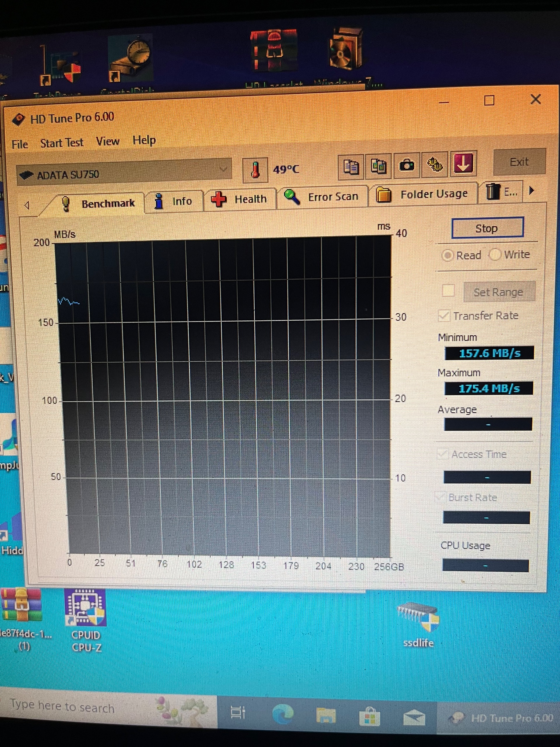Select the Write radio button
560x747 pixels.
(x=495, y=255)
